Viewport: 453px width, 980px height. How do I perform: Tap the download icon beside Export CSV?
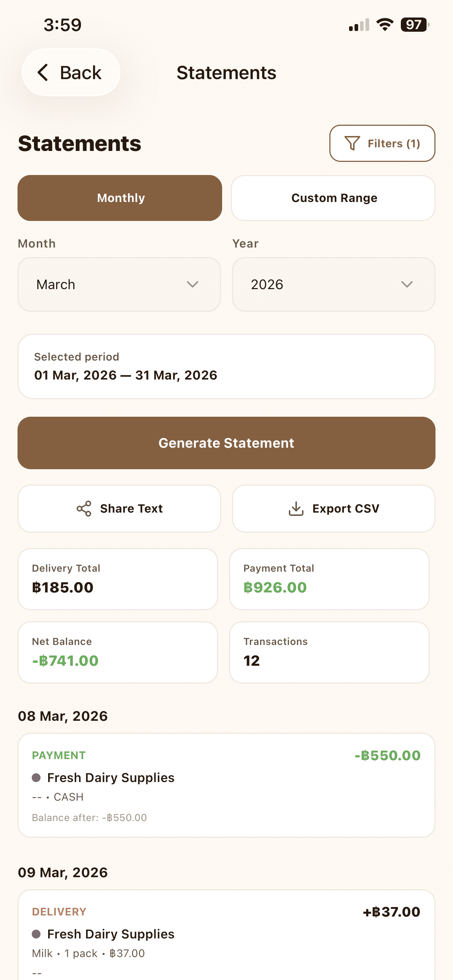[x=296, y=509]
